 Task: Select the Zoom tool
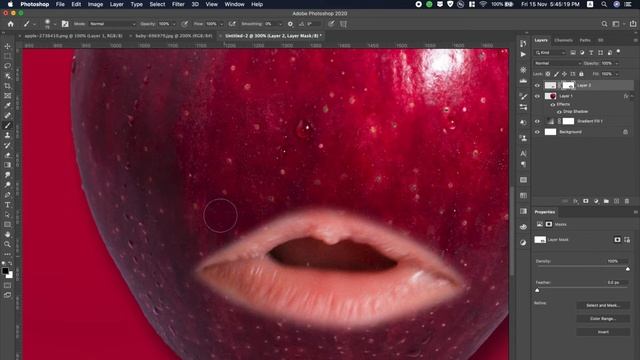point(7,244)
